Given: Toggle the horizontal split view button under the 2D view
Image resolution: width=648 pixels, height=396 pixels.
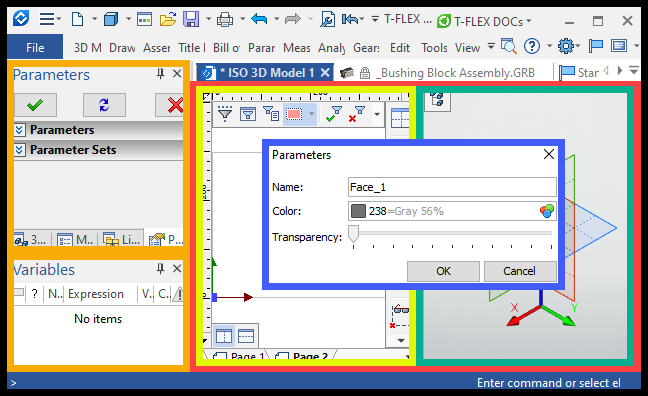Looking at the screenshot, I should [246, 336].
